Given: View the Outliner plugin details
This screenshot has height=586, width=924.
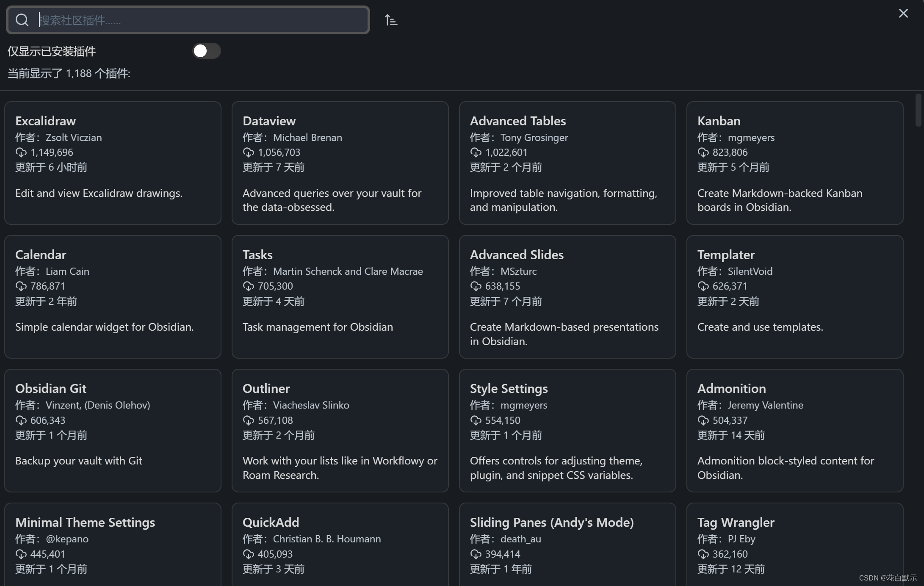Looking at the screenshot, I should point(340,431).
